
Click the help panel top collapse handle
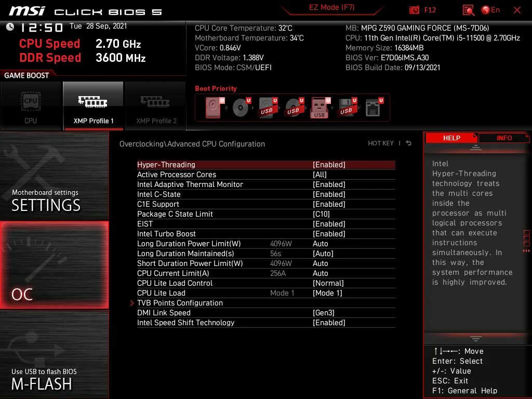tap(476, 148)
